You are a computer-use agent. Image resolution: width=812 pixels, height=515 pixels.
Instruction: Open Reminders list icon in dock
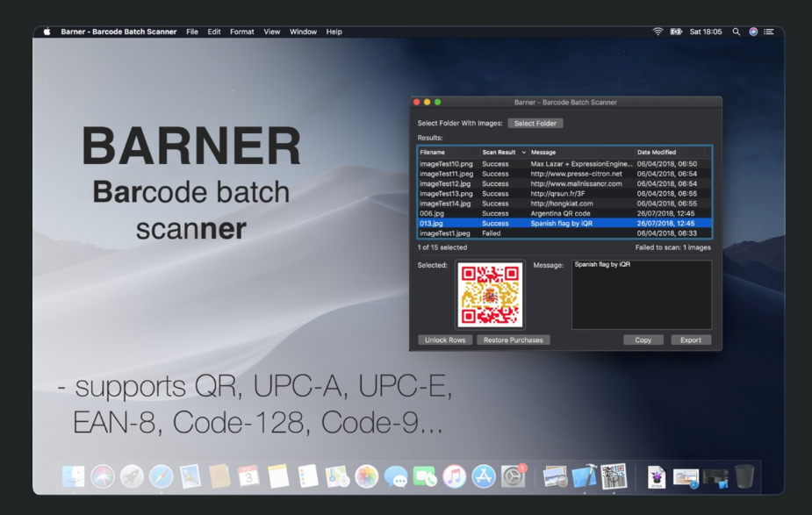pos(307,476)
